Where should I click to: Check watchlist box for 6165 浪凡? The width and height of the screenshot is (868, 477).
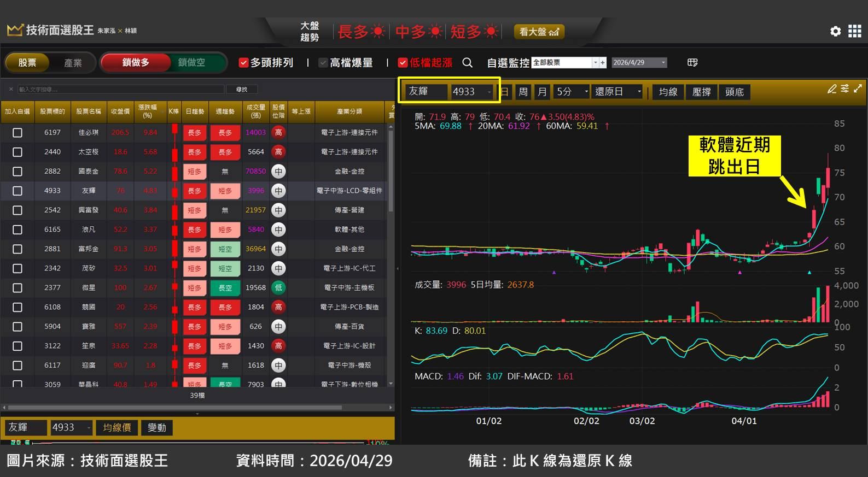[18, 229]
